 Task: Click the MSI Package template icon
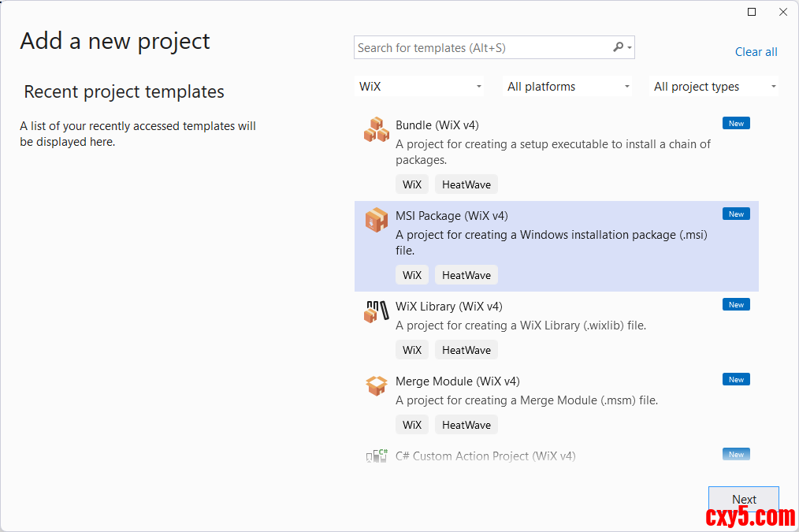pos(377,220)
